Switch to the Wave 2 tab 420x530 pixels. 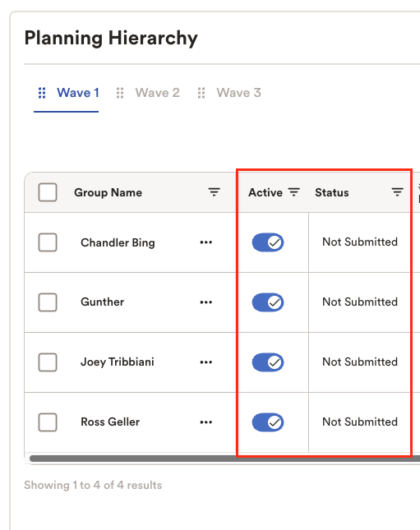[x=158, y=93]
